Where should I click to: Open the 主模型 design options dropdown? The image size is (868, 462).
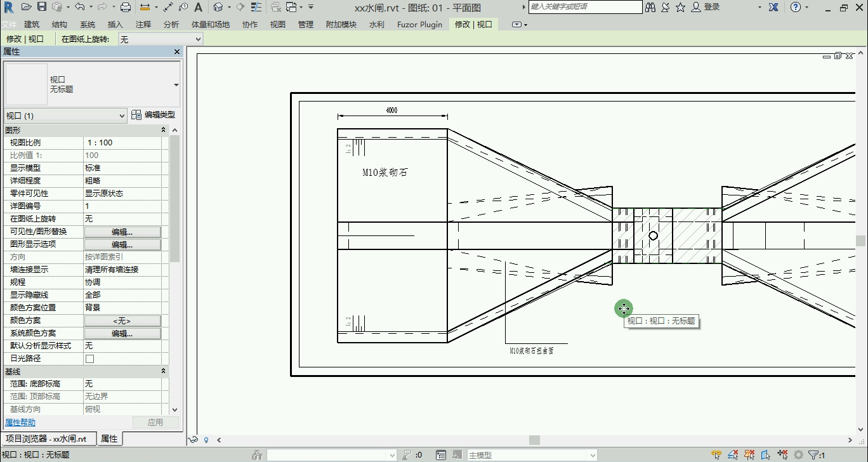pos(532,455)
